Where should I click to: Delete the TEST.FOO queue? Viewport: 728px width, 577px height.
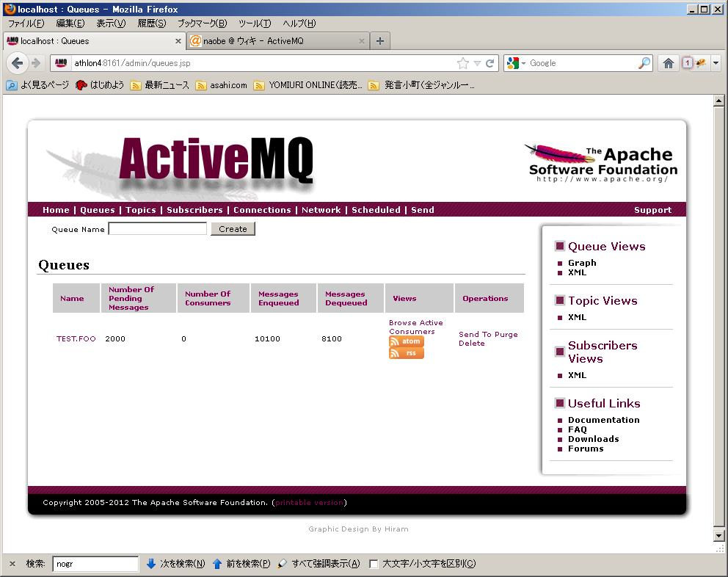click(472, 344)
